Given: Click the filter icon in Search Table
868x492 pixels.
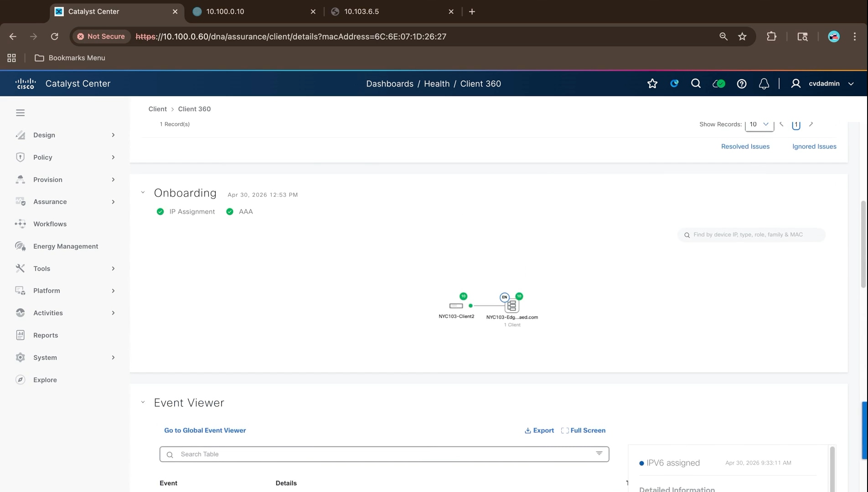Looking at the screenshot, I should point(599,454).
